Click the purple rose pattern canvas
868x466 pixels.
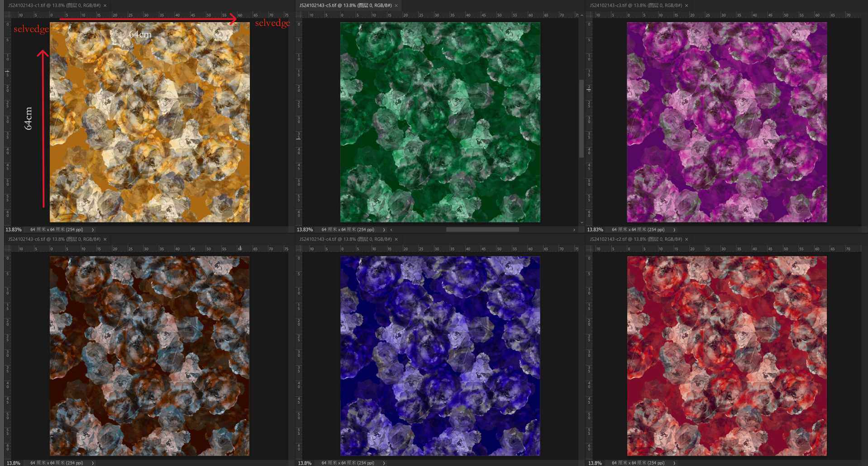click(726, 122)
